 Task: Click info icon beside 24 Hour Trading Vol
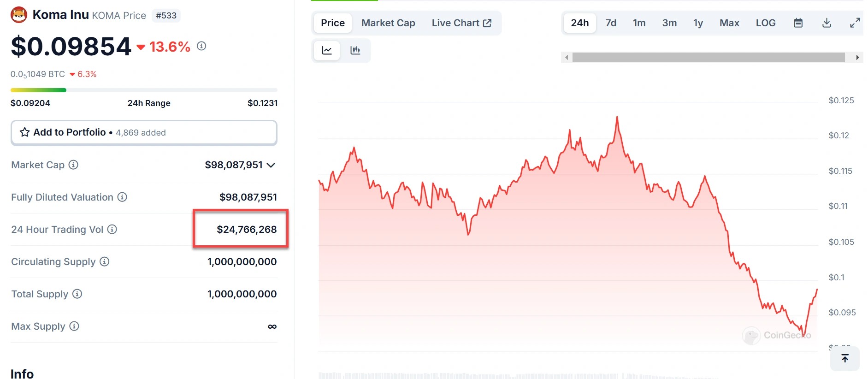coord(112,229)
